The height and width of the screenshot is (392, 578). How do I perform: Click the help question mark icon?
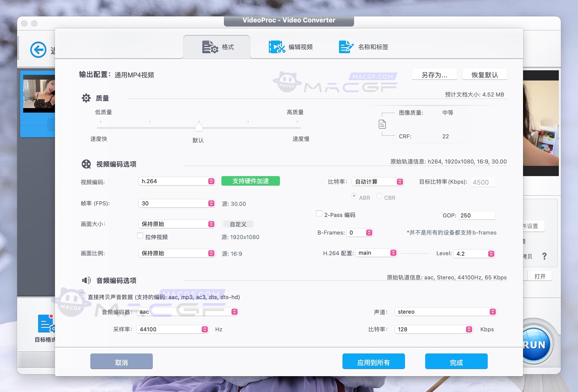pyautogui.click(x=545, y=256)
